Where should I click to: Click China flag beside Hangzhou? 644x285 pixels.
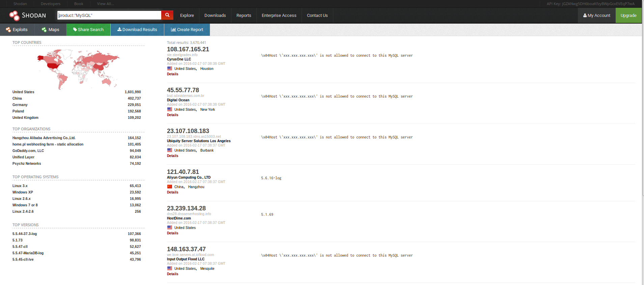pyautogui.click(x=170, y=187)
